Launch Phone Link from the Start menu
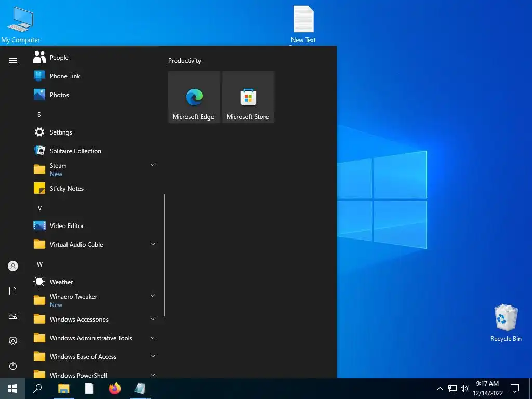 (95, 76)
